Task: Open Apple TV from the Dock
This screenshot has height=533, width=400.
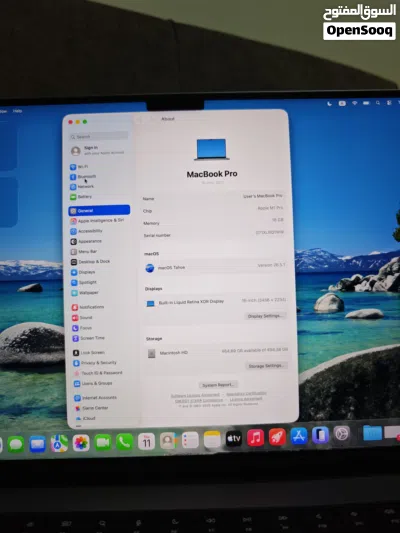Action: pyautogui.click(x=234, y=439)
